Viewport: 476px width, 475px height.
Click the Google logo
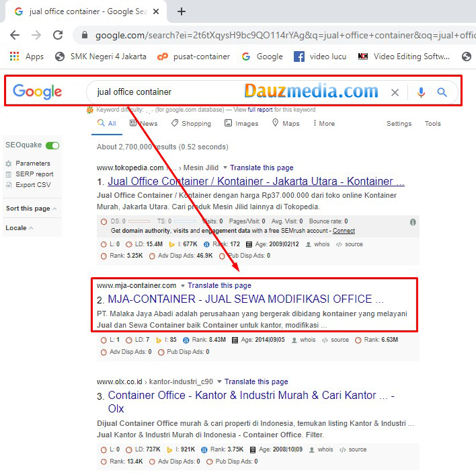tap(38, 92)
